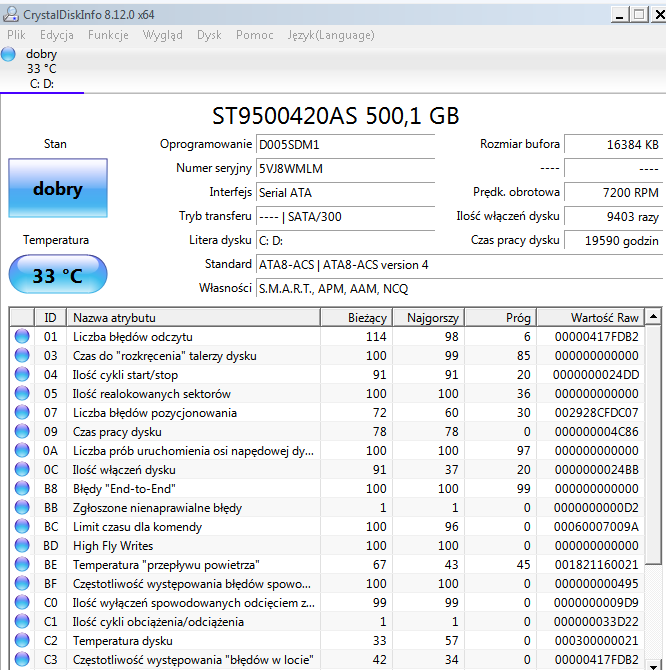Click raw value 002928CFDC07
The height and width of the screenshot is (670, 666).
click(596, 412)
